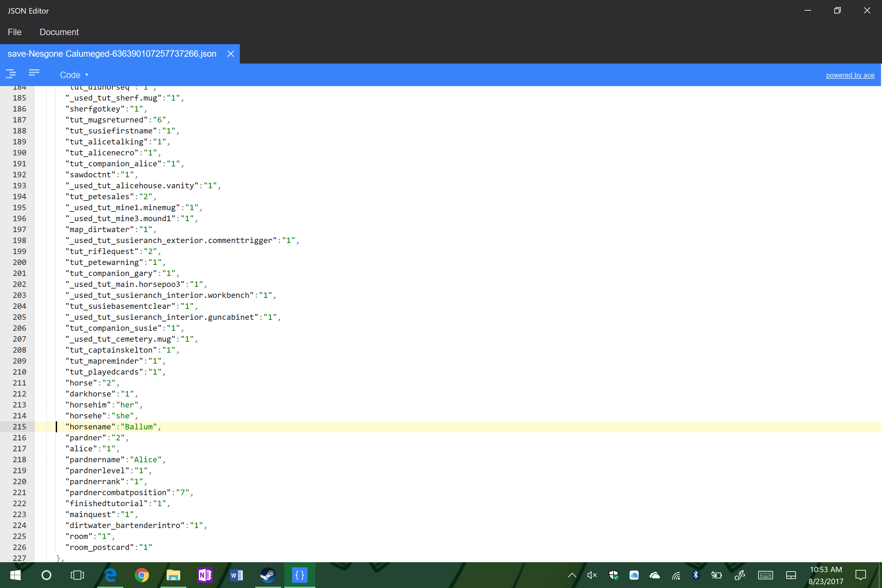882x588 pixels.
Task: Close the save-Nesgone JSON file tab
Action: click(230, 54)
